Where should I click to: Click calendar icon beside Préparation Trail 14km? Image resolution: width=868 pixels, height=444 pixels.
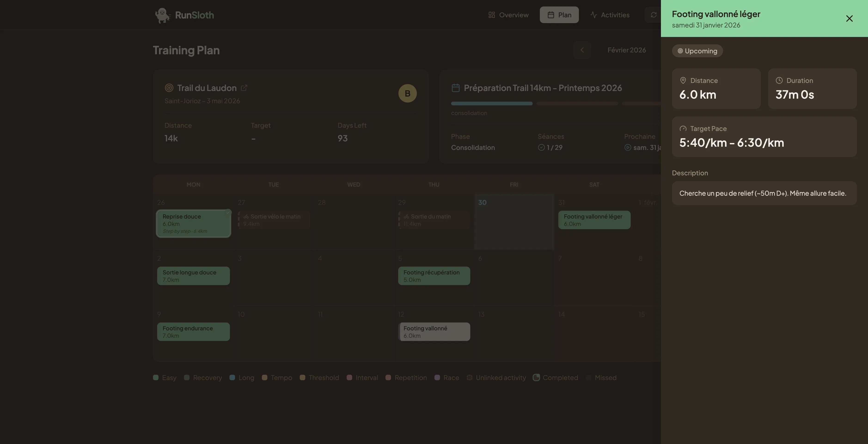pos(455,88)
